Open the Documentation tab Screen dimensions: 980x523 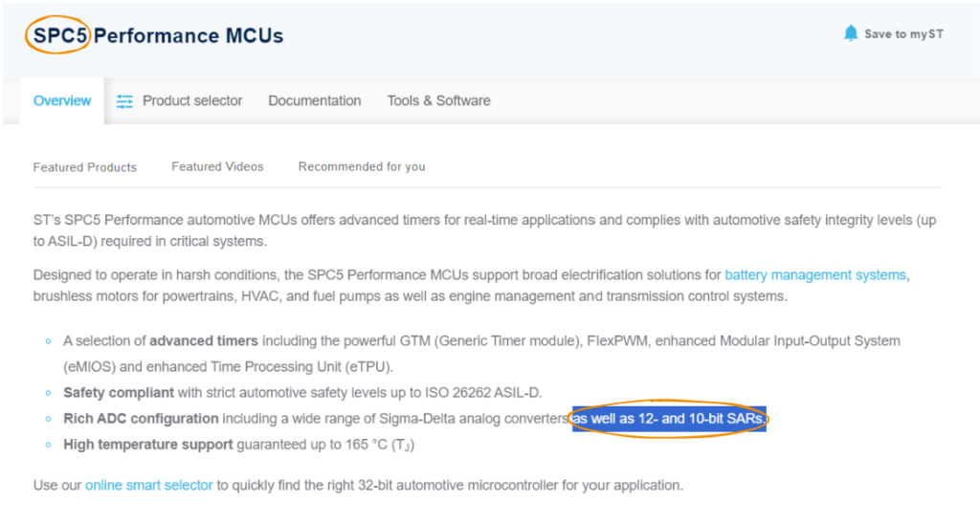point(314,100)
